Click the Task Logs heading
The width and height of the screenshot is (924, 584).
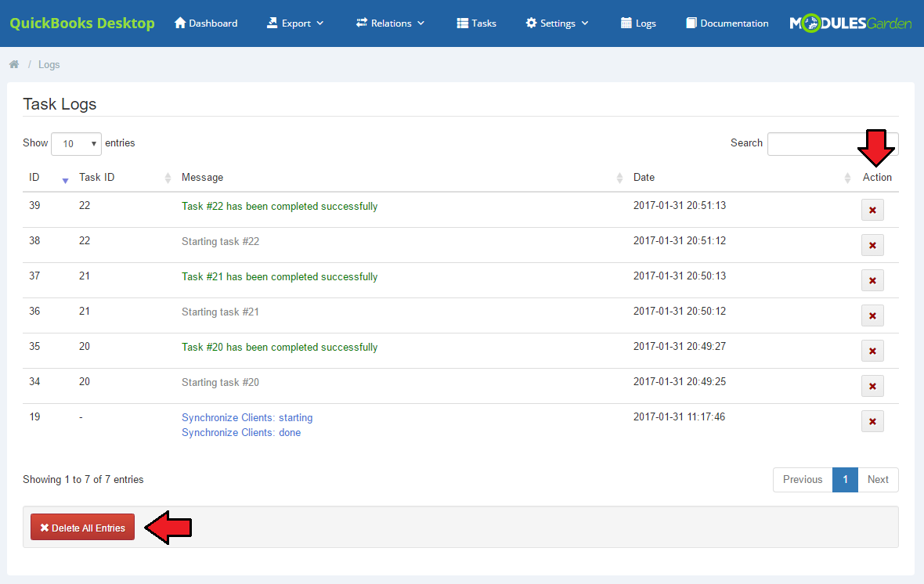[x=60, y=104]
